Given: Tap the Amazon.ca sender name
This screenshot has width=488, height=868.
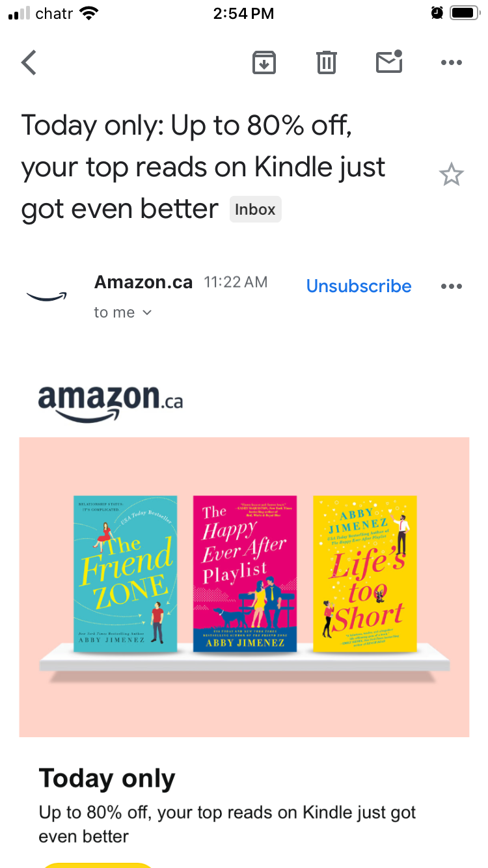Looking at the screenshot, I should pos(143,282).
